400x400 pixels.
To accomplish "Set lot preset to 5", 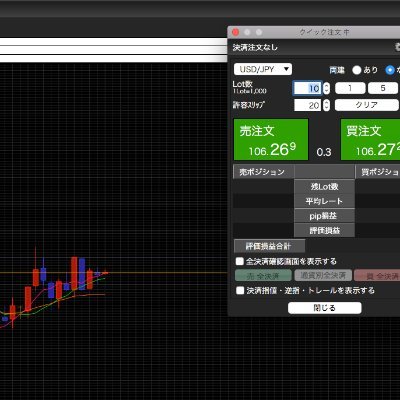I will (x=383, y=88).
